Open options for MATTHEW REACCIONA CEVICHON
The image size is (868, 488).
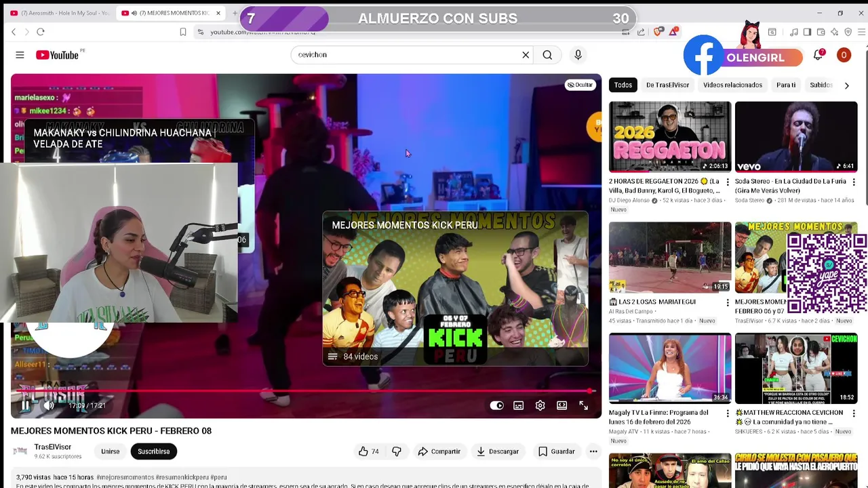(854, 413)
